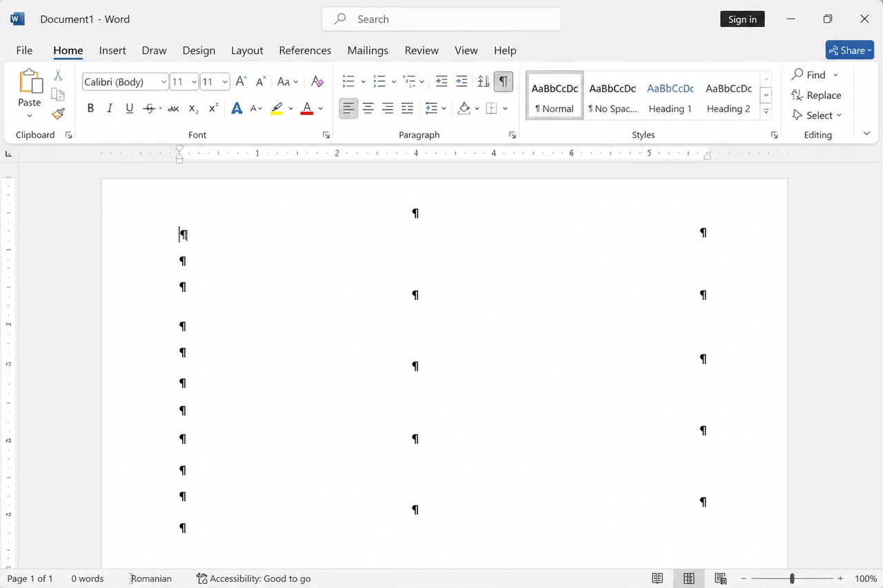Open Line and Paragraph Spacing dropdown
Viewport: 883px width, 588px height.
point(435,108)
